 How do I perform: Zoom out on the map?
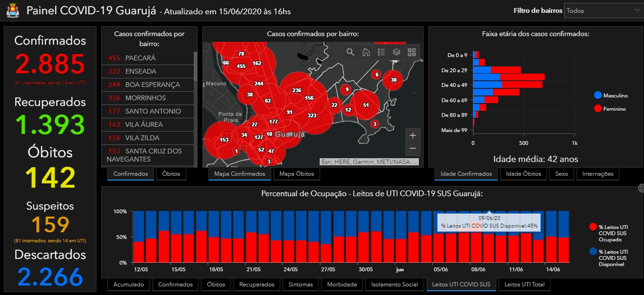coord(413,149)
